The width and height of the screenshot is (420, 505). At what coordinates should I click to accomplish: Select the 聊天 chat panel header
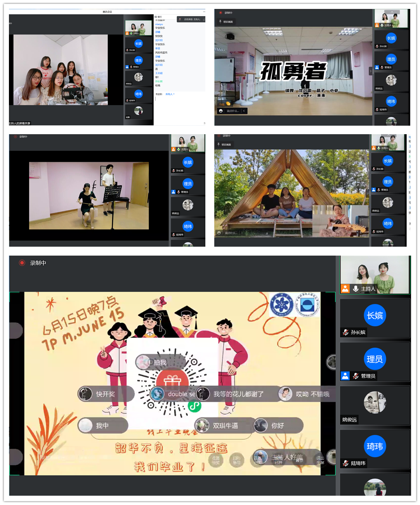click(x=159, y=17)
